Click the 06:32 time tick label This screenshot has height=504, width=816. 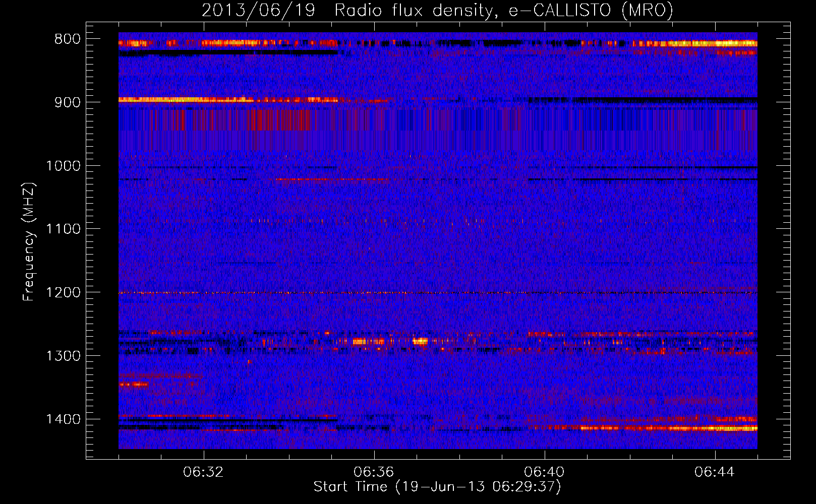coord(203,472)
